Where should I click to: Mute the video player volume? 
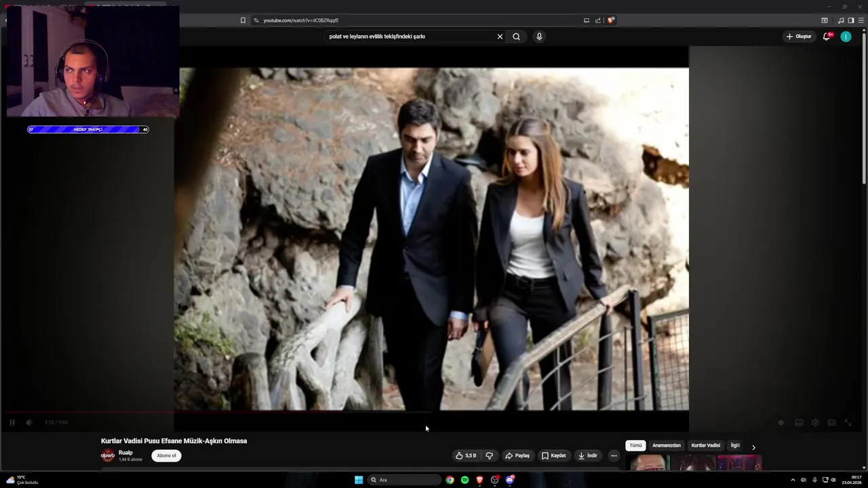29,422
